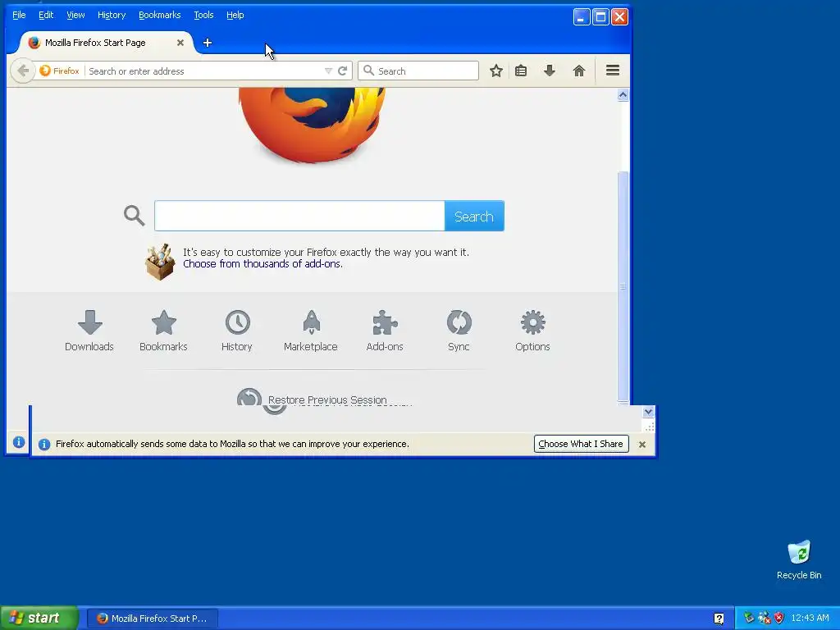Viewport: 840px width, 630px height.
Task: Dismiss the data sharing notification bar
Action: pos(642,444)
